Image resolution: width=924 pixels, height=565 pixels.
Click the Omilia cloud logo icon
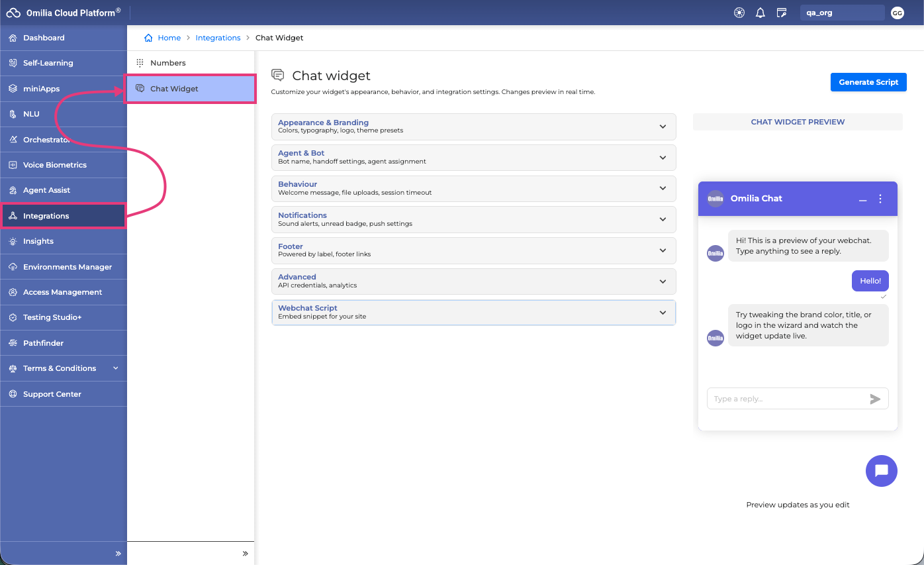13,13
